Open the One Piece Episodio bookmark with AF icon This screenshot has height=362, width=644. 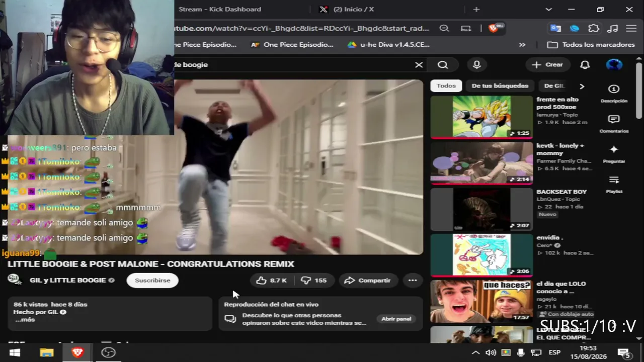[x=292, y=45]
